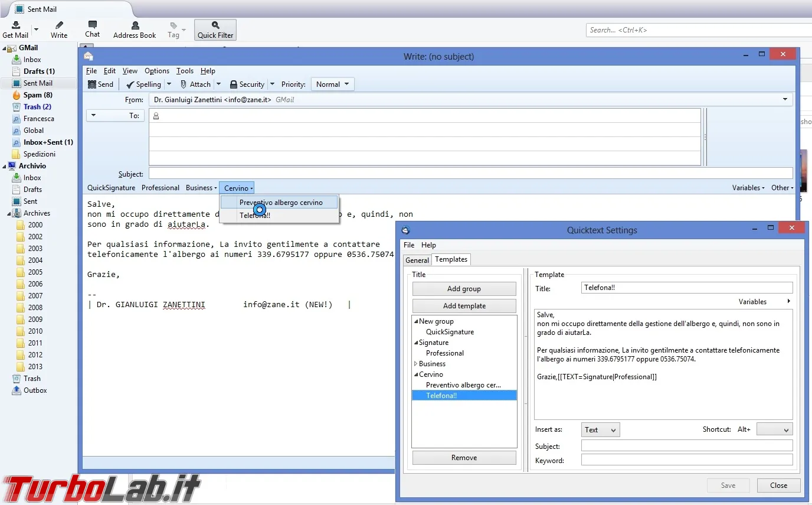Select the Francesca saved search folder
Screen dimensions: 812x505
coord(38,119)
